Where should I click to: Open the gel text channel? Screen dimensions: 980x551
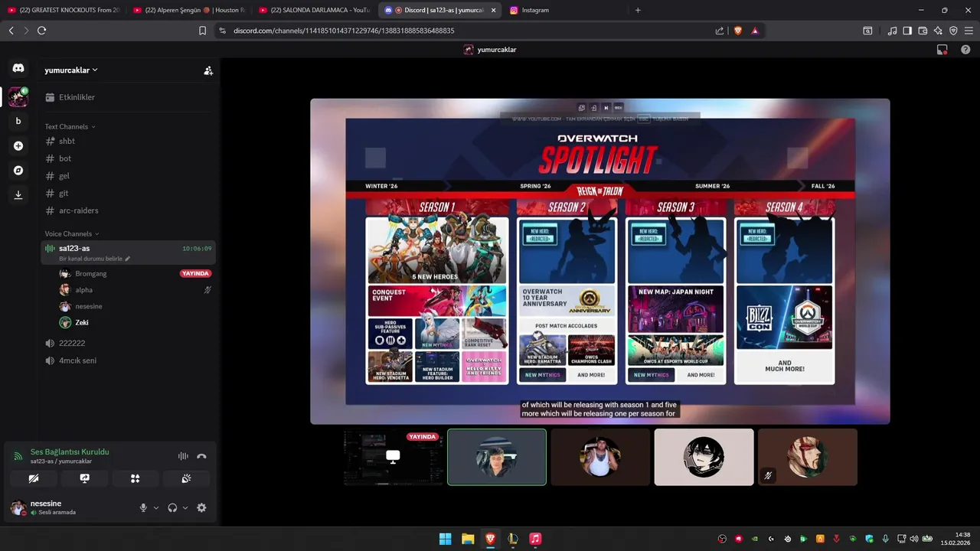[129, 176]
